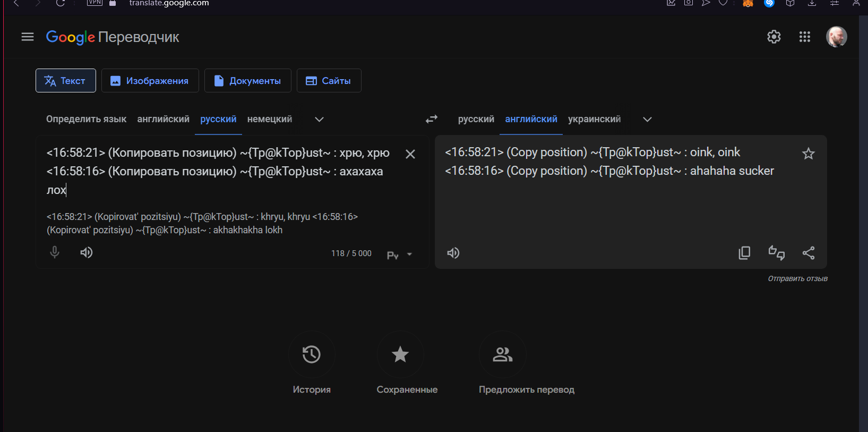Open the main hamburger menu
Screen dimensions: 868x432
click(x=28, y=37)
